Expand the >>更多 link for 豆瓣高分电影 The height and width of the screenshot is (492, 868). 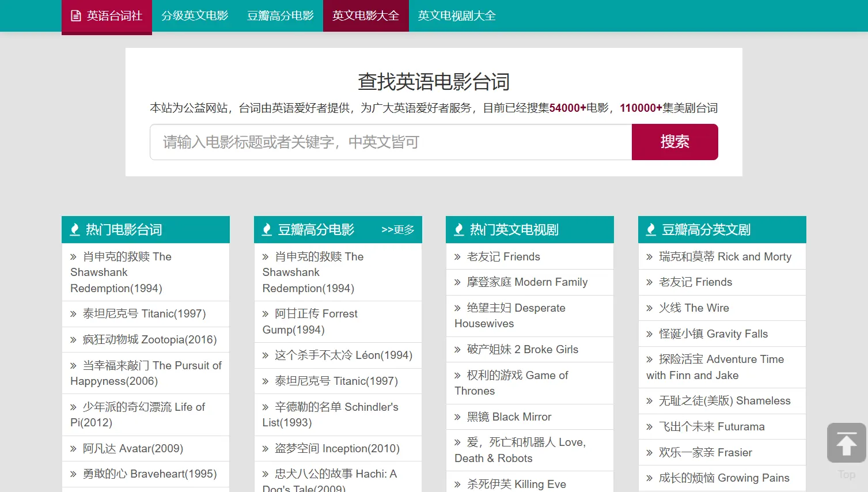(x=397, y=230)
